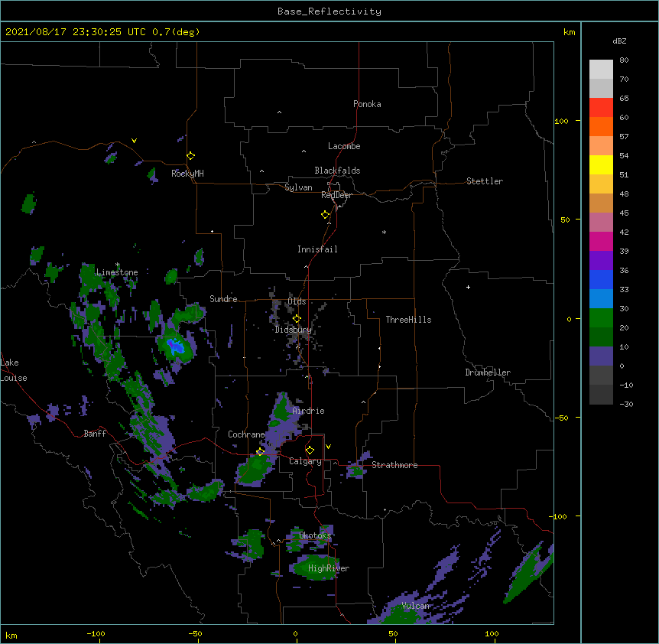Click the ThreeHills label
This screenshot has width=659, height=644.
point(408,320)
